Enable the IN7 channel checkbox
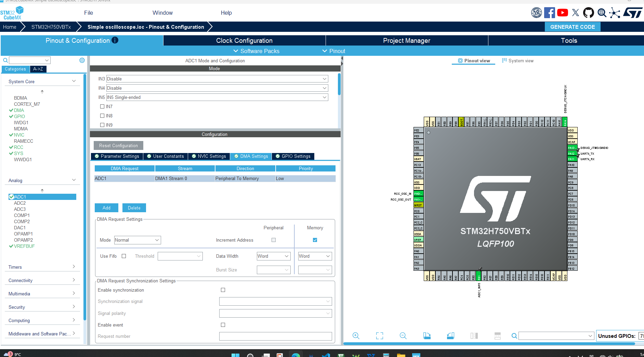The image size is (644, 357). coord(102,106)
